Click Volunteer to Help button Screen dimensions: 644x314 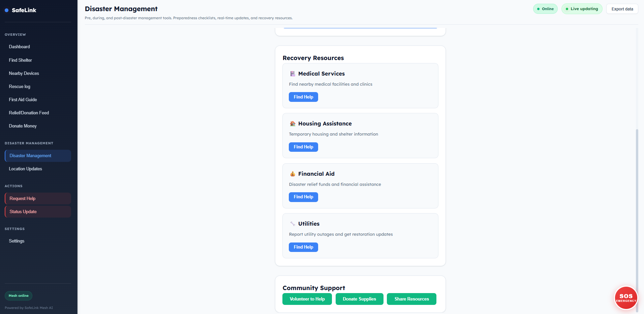pos(307,299)
